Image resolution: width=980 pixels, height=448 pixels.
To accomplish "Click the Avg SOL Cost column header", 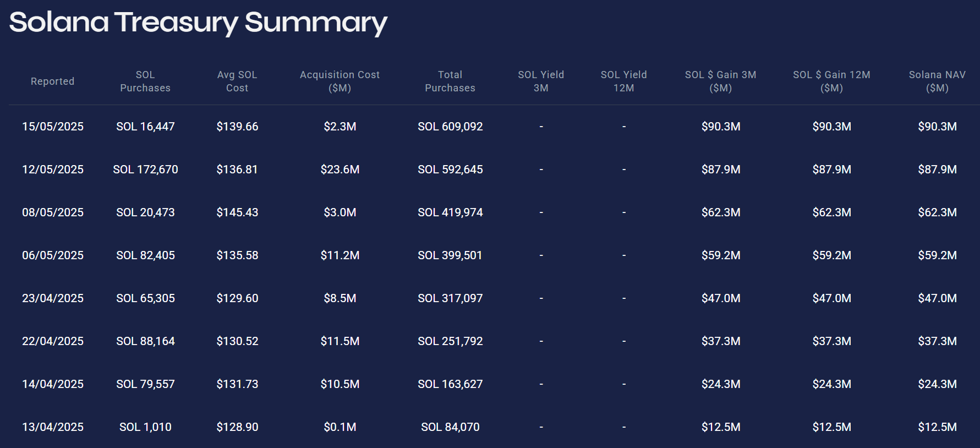I will click(237, 81).
